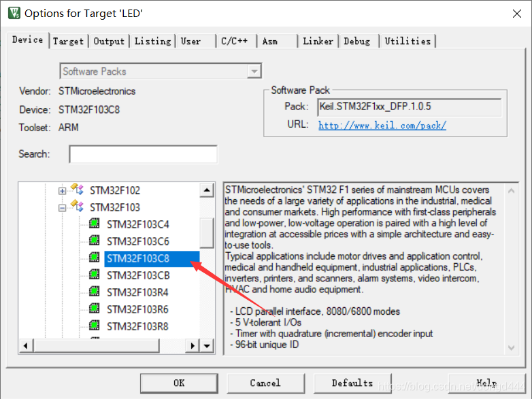Image resolution: width=532 pixels, height=399 pixels.
Task: Click the chip icon beside STM32F103R4
Action: click(x=95, y=291)
